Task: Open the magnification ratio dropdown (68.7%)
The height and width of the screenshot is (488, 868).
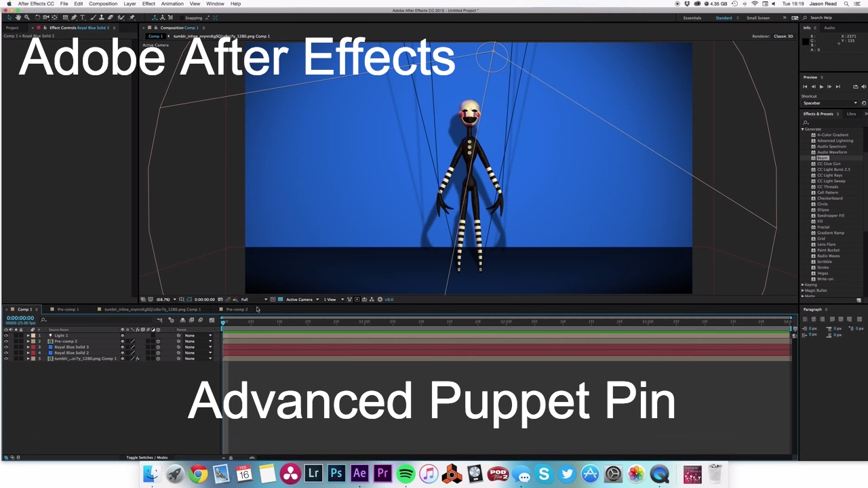Action: (166, 300)
